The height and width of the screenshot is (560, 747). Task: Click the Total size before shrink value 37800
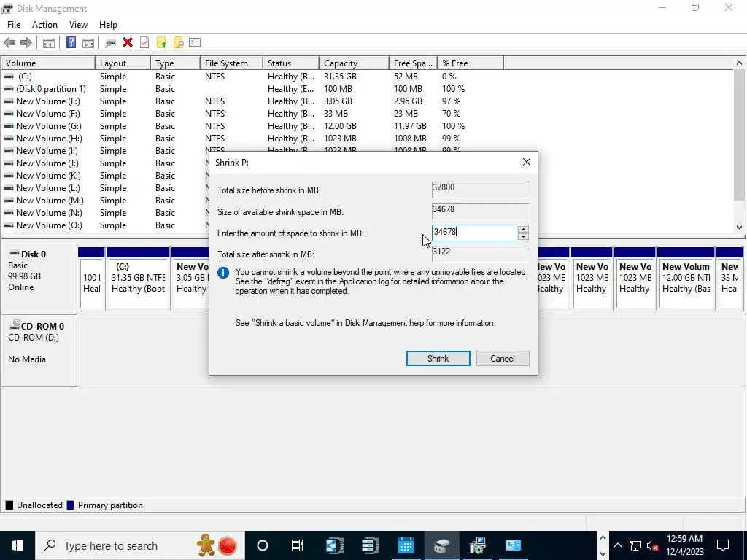pyautogui.click(x=480, y=189)
